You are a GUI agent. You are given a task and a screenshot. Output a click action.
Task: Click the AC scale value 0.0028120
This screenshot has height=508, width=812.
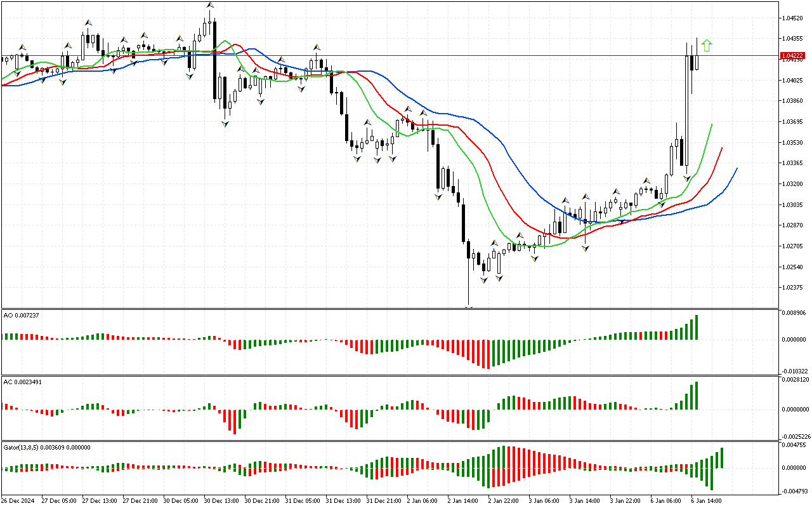point(796,380)
